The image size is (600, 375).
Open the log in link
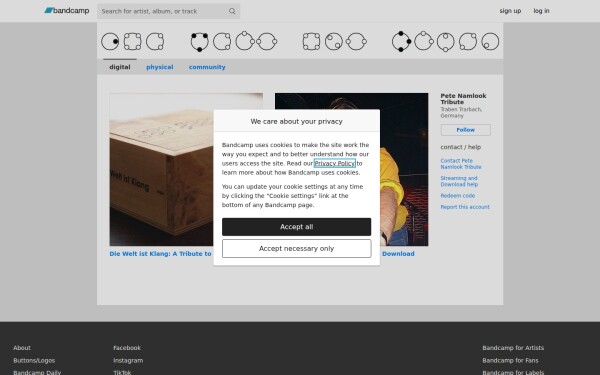(541, 11)
